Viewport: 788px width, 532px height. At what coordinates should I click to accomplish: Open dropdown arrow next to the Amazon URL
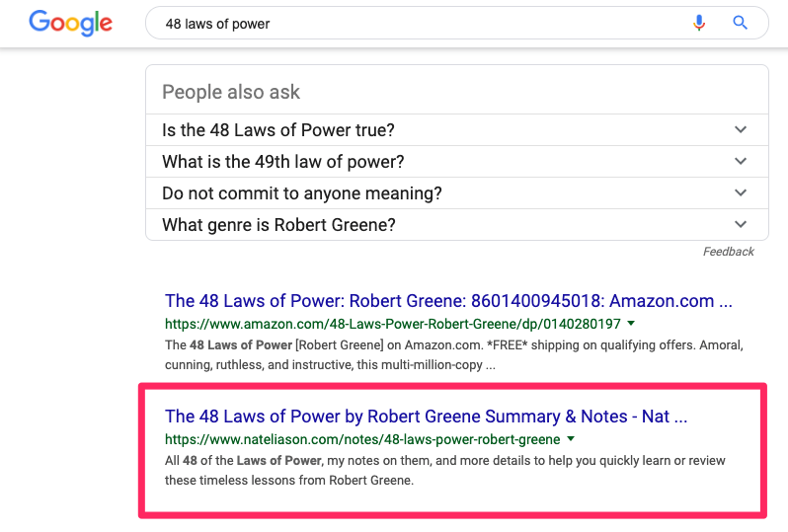pos(631,324)
